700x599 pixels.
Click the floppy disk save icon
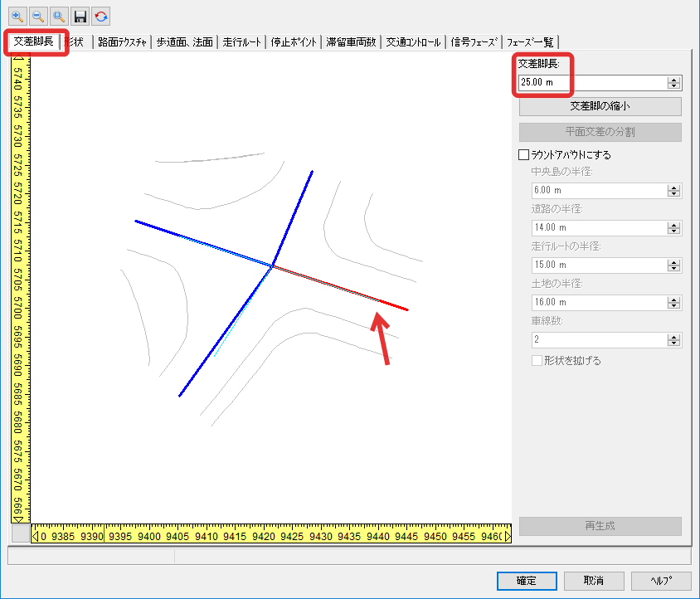pos(80,17)
